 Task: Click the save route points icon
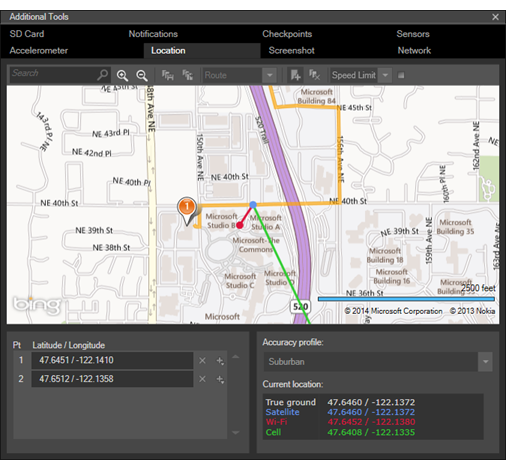(167, 75)
